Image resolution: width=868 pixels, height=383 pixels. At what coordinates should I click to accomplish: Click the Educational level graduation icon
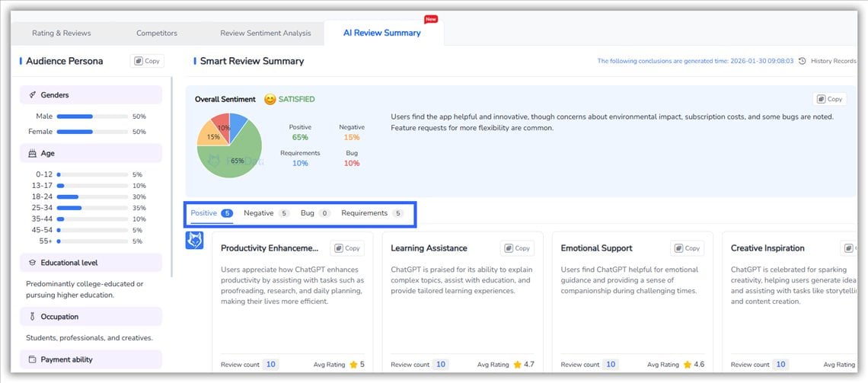(x=32, y=263)
